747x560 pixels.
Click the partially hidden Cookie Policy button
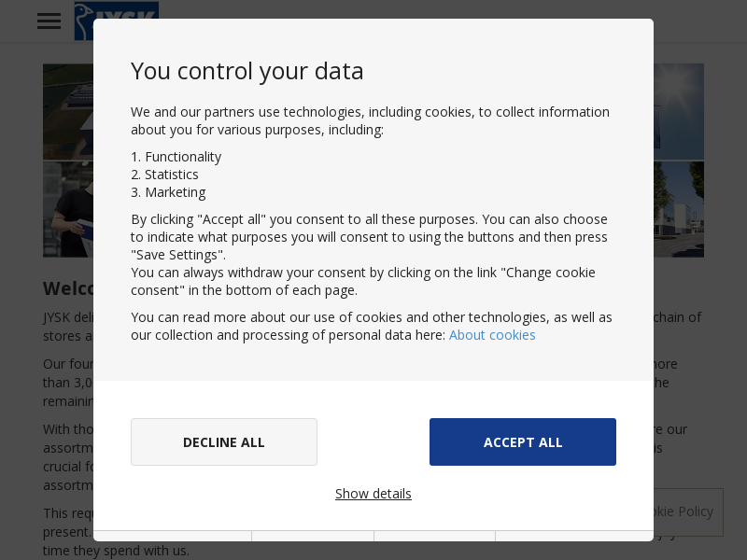[x=688, y=511]
